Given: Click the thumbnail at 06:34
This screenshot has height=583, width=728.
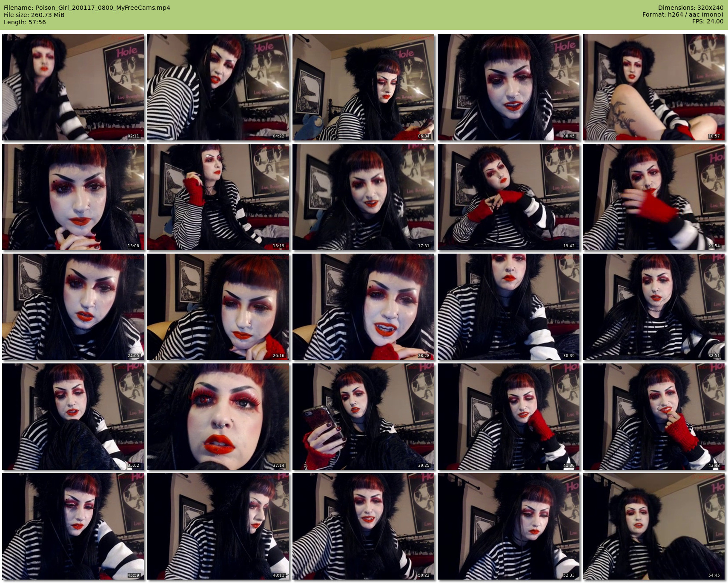Looking at the screenshot, I should click(364, 87).
